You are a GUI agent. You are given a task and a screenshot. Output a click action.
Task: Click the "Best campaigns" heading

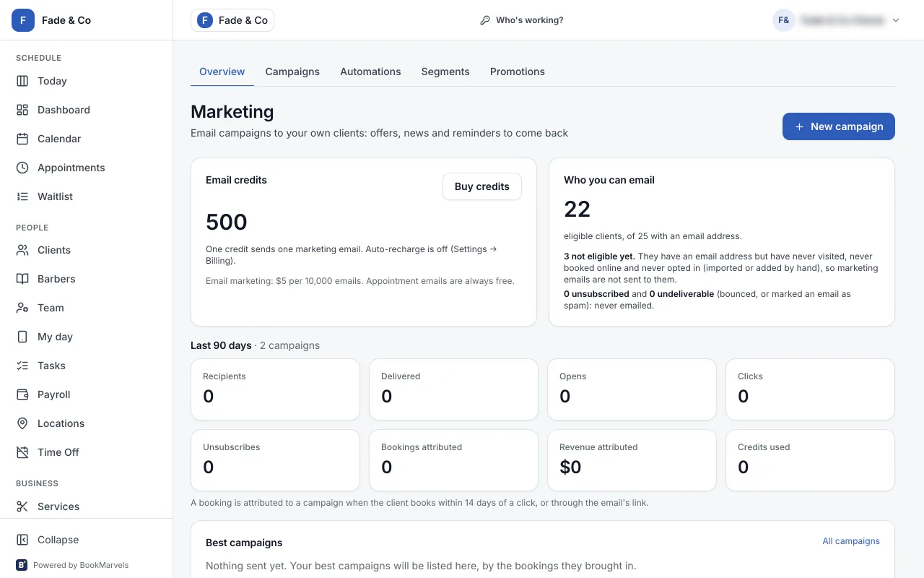tap(244, 543)
